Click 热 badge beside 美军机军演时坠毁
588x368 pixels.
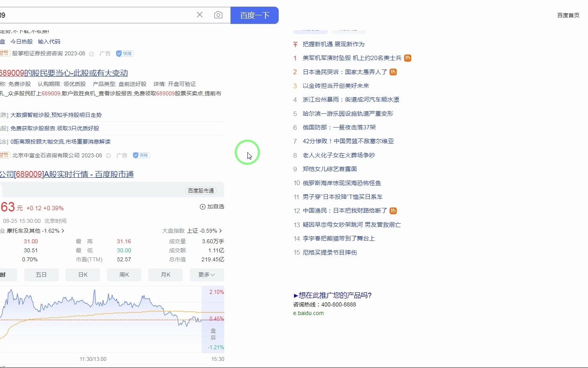point(408,58)
